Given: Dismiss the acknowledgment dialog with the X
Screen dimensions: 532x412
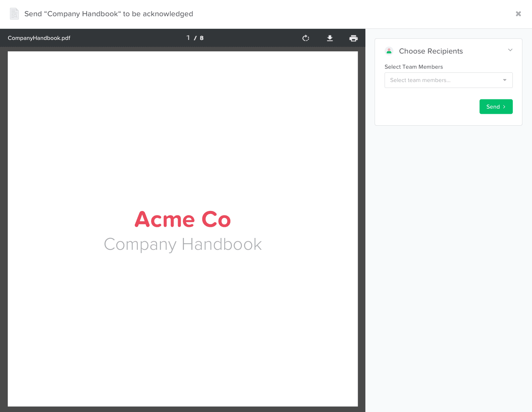Looking at the screenshot, I should pyautogui.click(x=518, y=14).
